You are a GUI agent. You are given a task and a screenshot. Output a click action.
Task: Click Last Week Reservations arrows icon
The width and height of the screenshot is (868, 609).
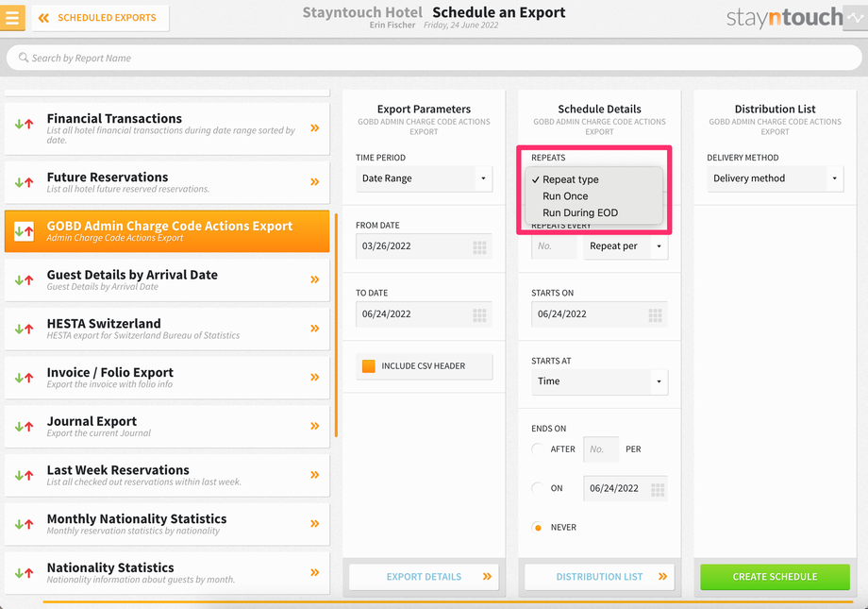pyautogui.click(x=24, y=475)
